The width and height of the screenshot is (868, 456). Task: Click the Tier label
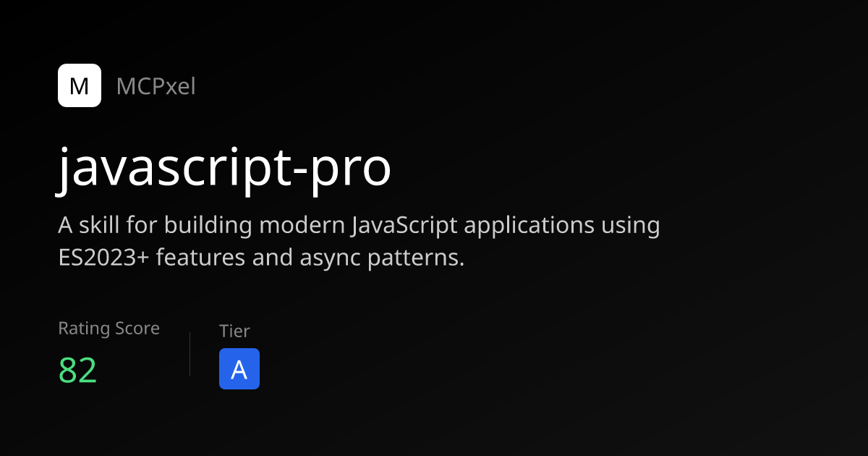tap(234, 331)
